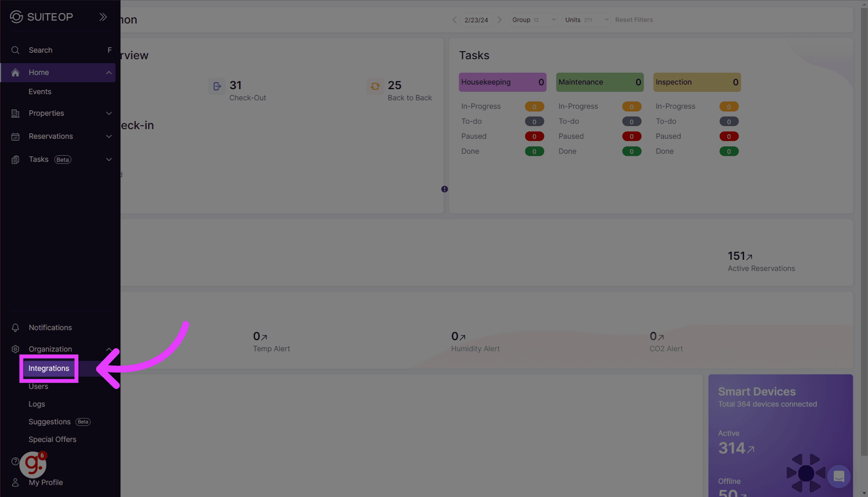868x497 pixels.
Task: Click the Tasks clipboard icon
Action: click(15, 159)
